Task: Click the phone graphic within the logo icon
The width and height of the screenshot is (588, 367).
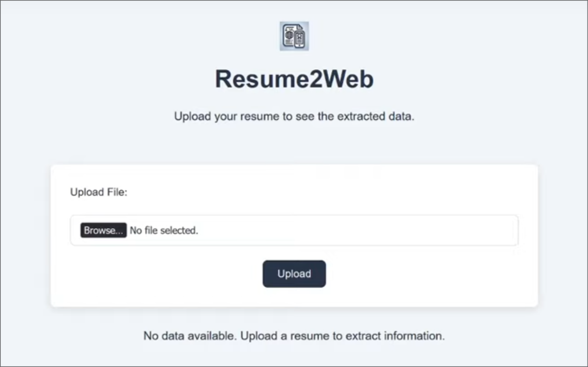Action: click(x=300, y=39)
